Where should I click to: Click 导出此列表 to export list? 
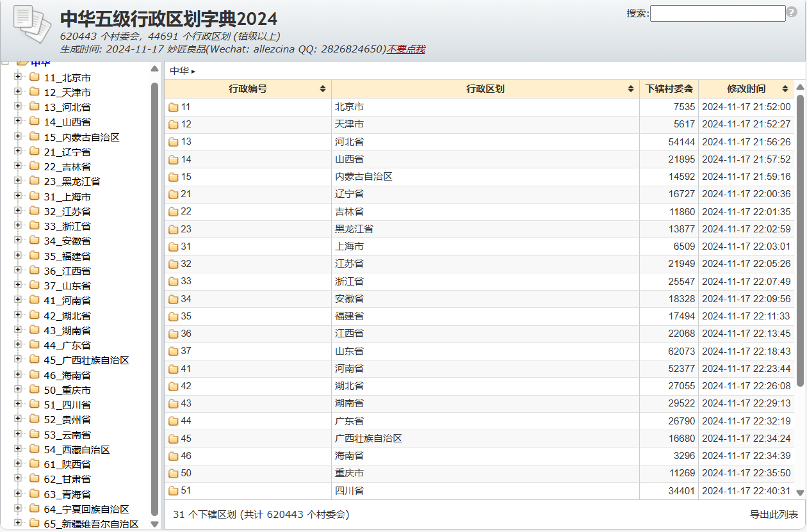[774, 515]
